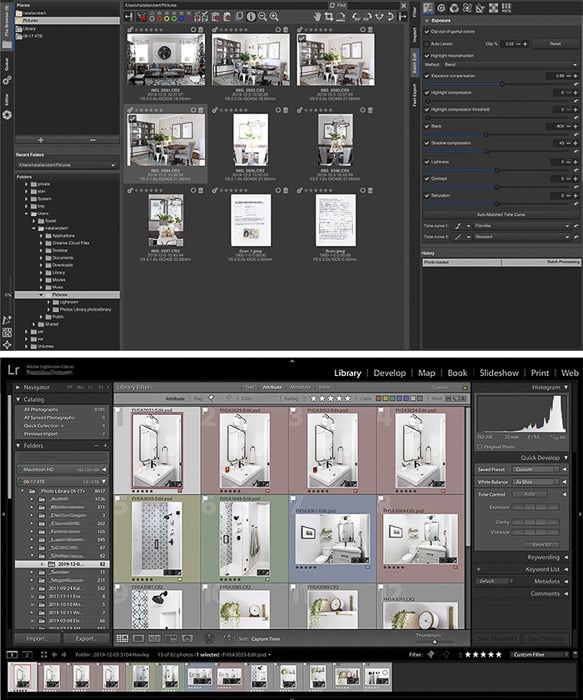Switch to the Print module

click(540, 373)
